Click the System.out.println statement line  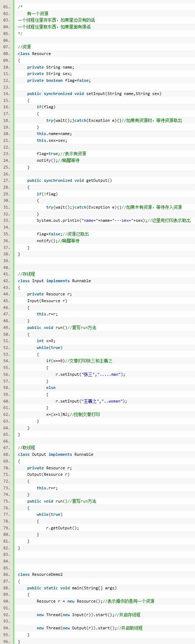114,220
